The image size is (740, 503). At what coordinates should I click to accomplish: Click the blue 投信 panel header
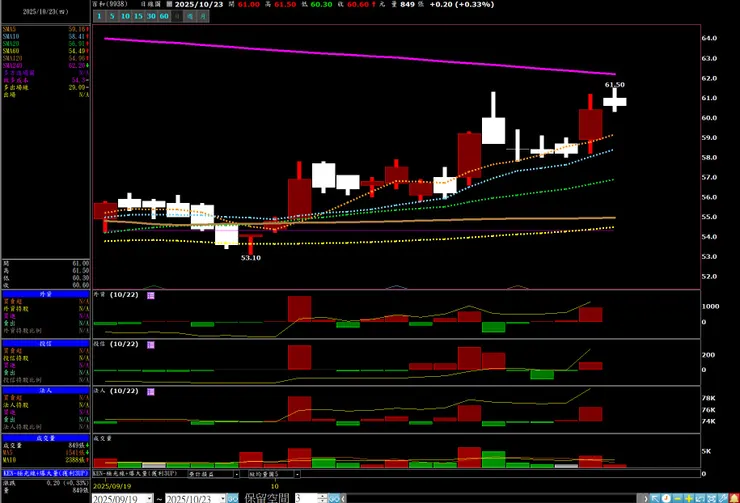(46, 344)
